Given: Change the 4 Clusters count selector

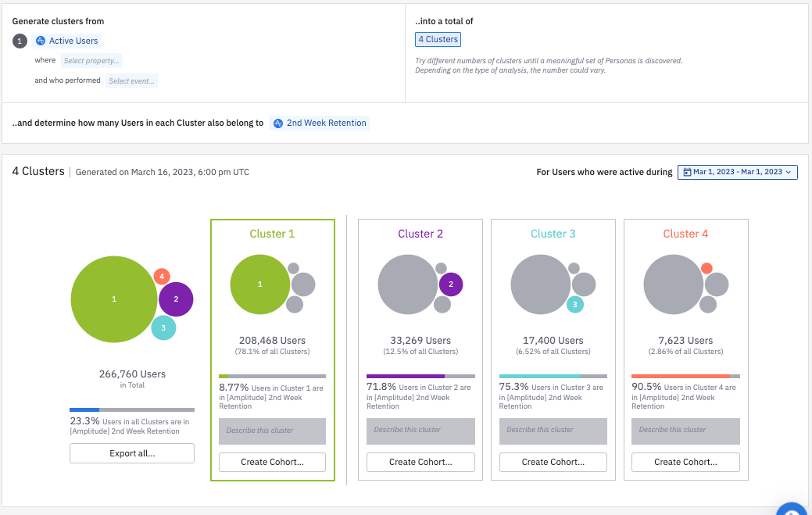Looking at the screenshot, I should [438, 39].
